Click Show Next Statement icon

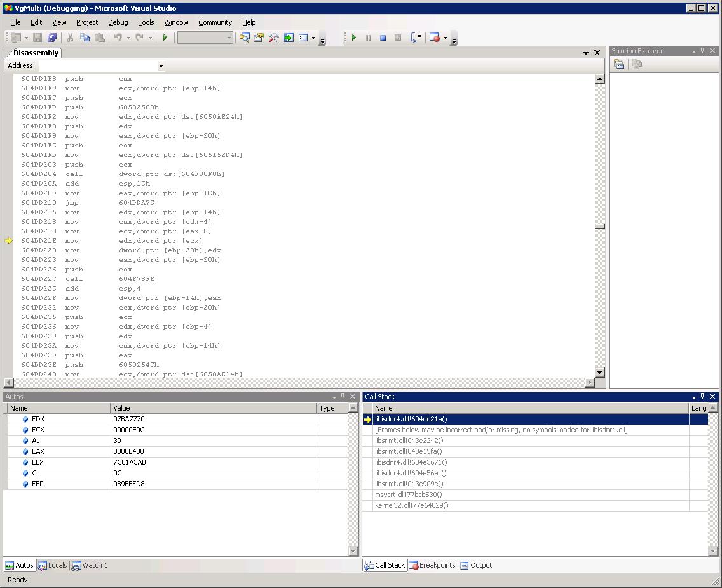(x=416, y=38)
